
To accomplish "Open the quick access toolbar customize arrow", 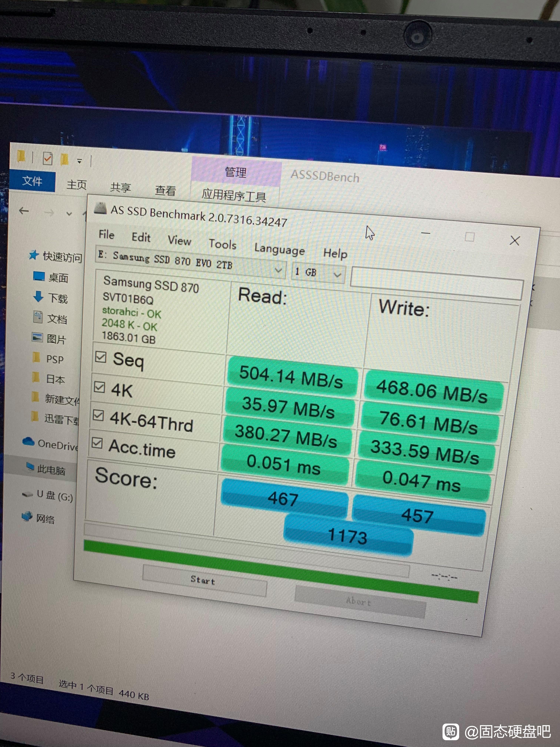I will 80,161.
